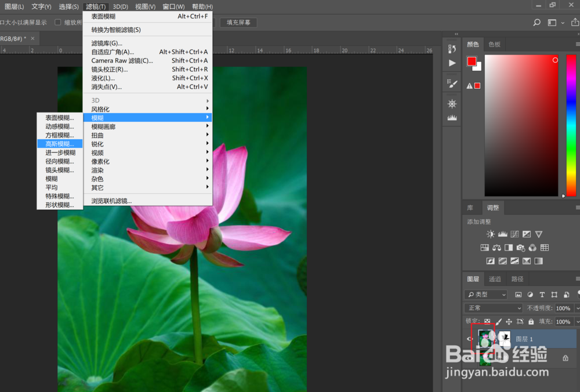Toggle lock transparent pixels
The height and width of the screenshot is (392, 580).
coord(487,321)
